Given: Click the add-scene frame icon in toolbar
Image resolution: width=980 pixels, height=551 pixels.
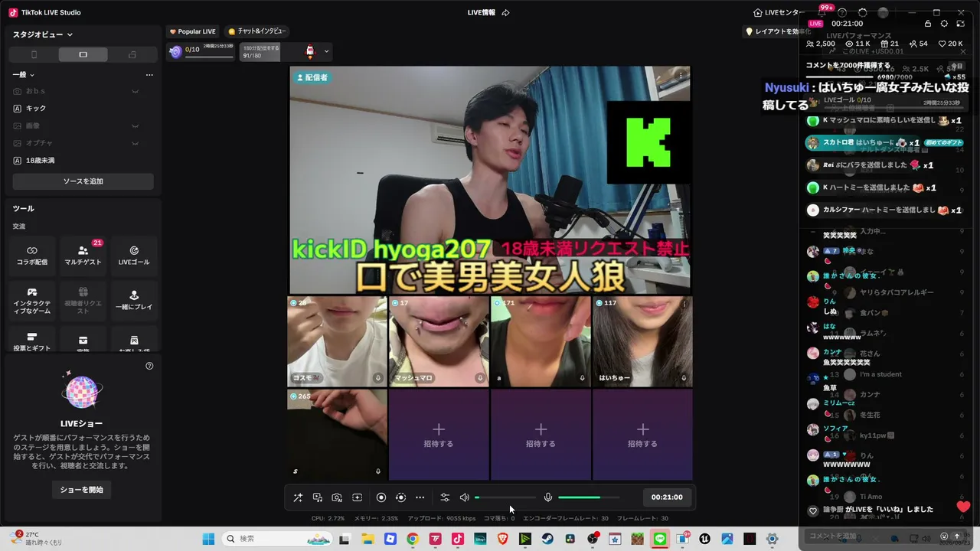Looking at the screenshot, I should pos(357,497).
